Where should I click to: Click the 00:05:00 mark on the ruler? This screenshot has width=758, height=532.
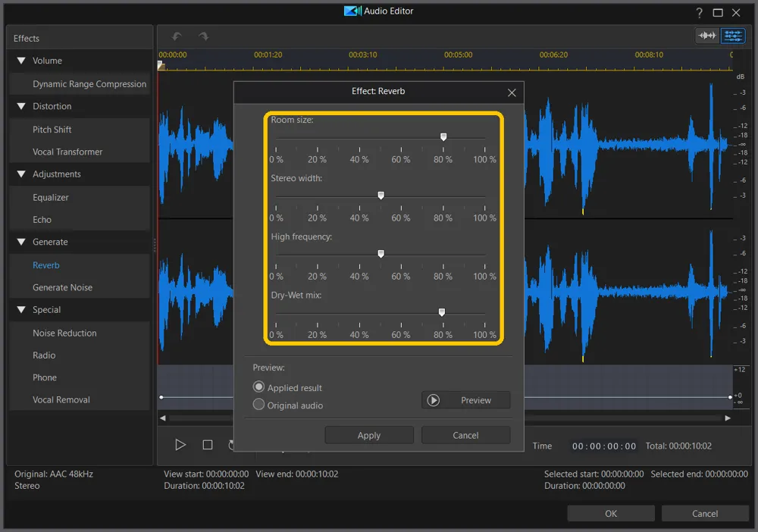[458, 55]
